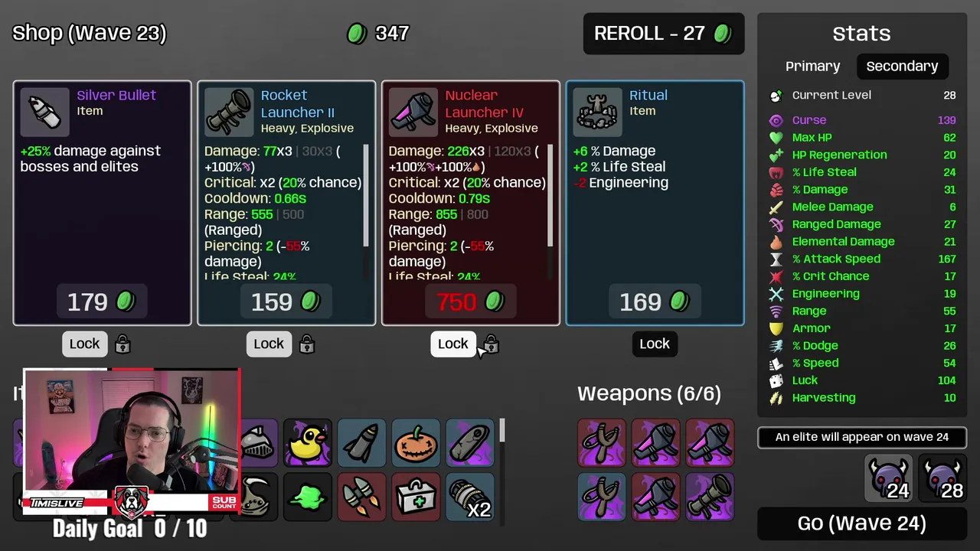The height and width of the screenshot is (551, 980).
Task: Switch to Secondary stats tab
Action: [x=902, y=66]
